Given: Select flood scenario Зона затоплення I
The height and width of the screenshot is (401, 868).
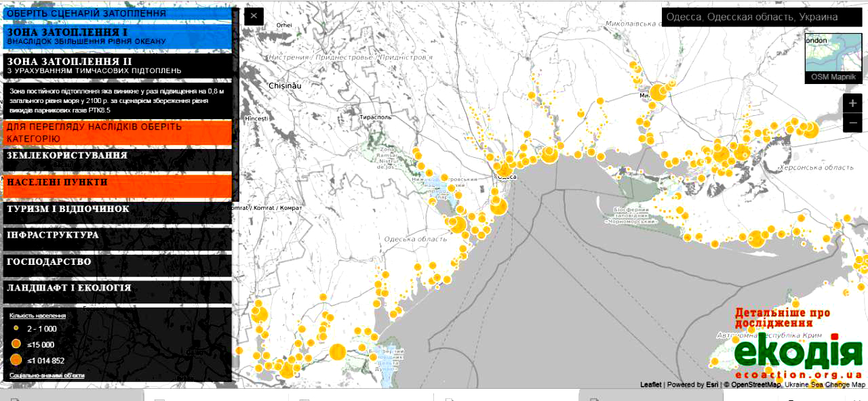Looking at the screenshot, I should [117, 36].
